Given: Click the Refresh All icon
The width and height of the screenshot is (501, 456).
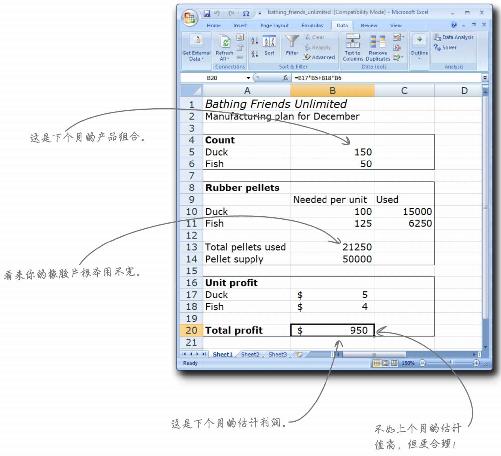Looking at the screenshot, I should click(x=225, y=42).
